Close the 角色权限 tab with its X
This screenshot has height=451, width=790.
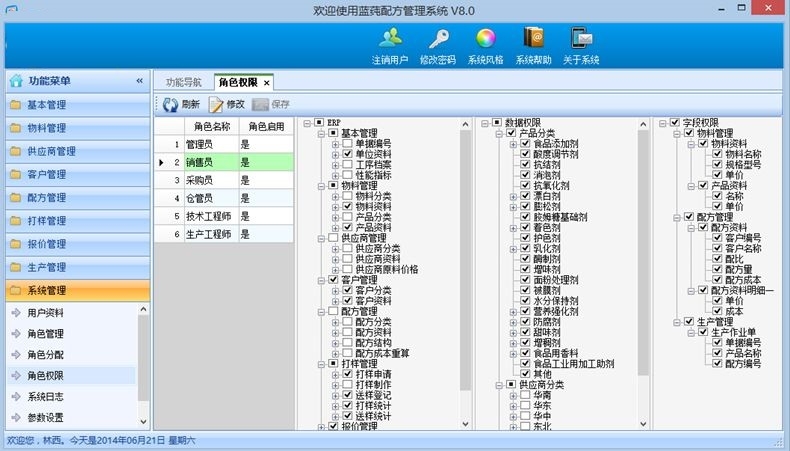coord(267,83)
